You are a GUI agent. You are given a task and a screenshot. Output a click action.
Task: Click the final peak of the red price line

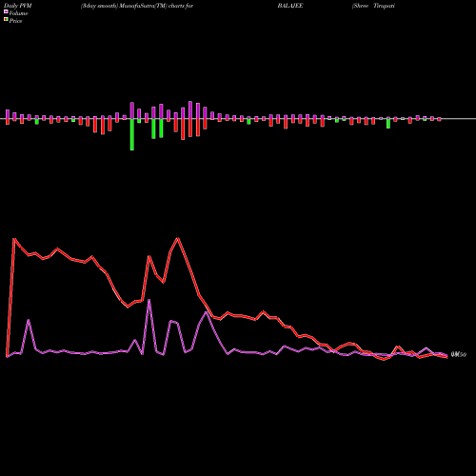[398, 347]
